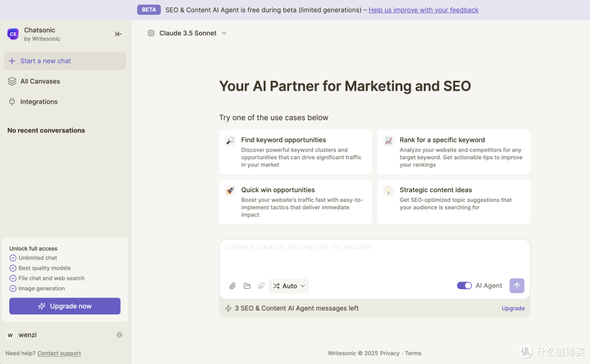The image size is (590, 364).
Task: Click the Unlock full access heading
Action: [x=33, y=248]
